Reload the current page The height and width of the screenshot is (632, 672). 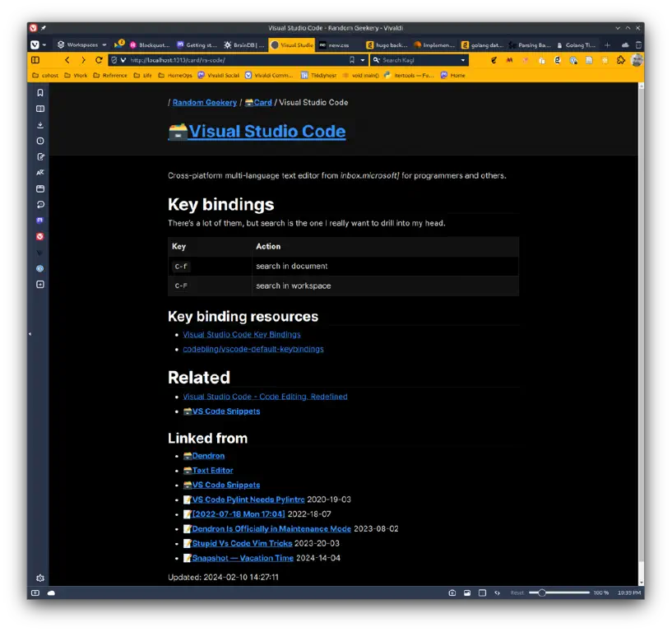[x=99, y=60]
